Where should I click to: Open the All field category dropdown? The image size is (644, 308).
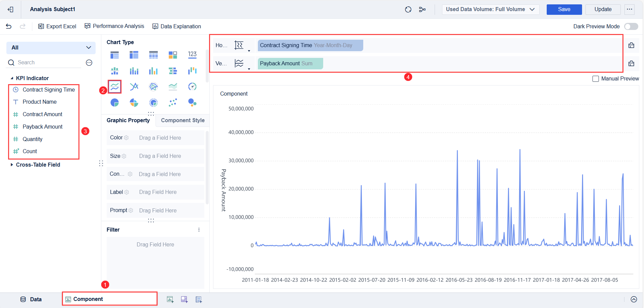tap(51, 48)
